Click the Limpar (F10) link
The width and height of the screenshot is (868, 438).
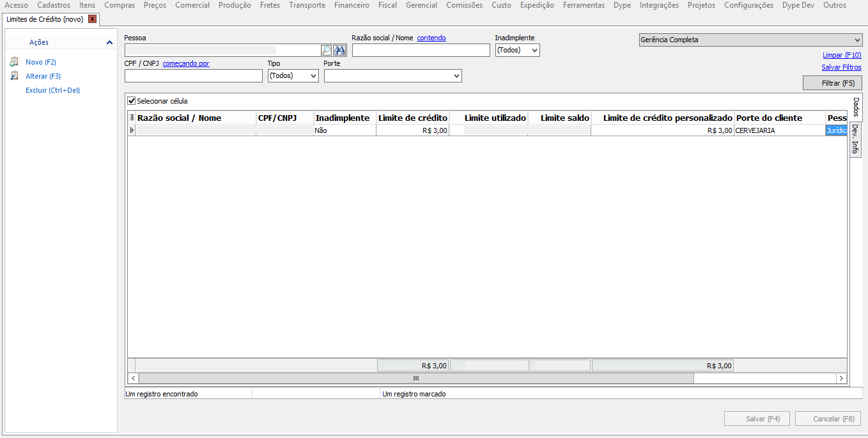click(842, 56)
